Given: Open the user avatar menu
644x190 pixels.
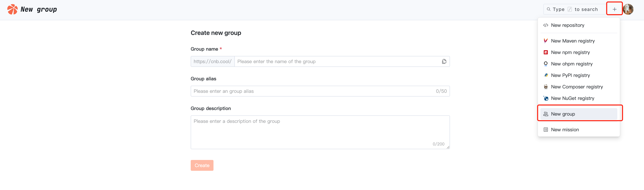Looking at the screenshot, I should (x=628, y=9).
